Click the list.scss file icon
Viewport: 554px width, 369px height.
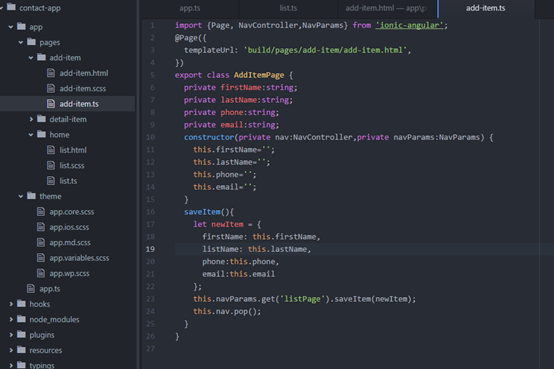click(51, 165)
